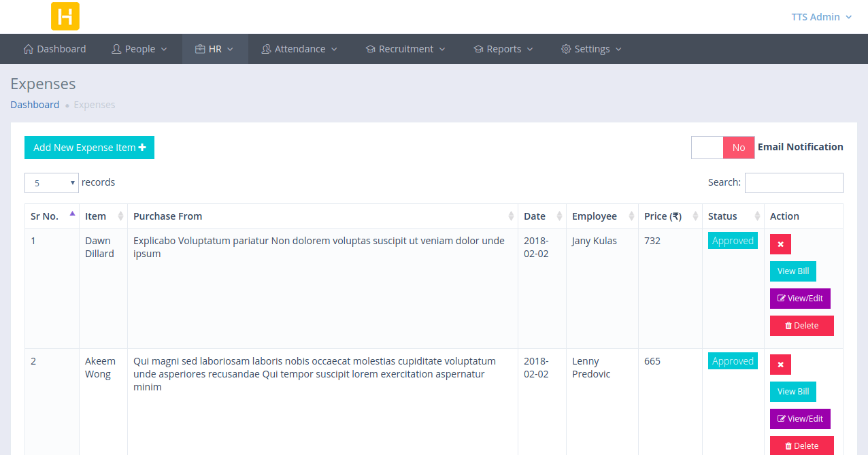Click the trash icon on row 1 Delete button
This screenshot has width=868, height=455.
790,325
